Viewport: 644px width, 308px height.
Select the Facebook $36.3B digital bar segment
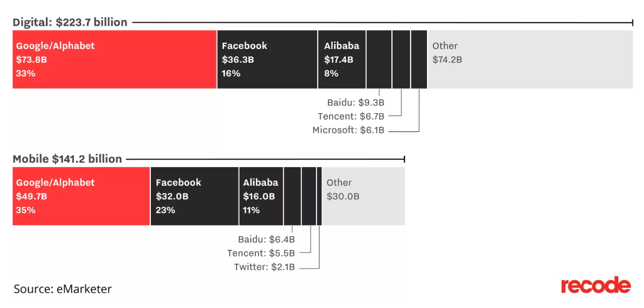coord(267,59)
